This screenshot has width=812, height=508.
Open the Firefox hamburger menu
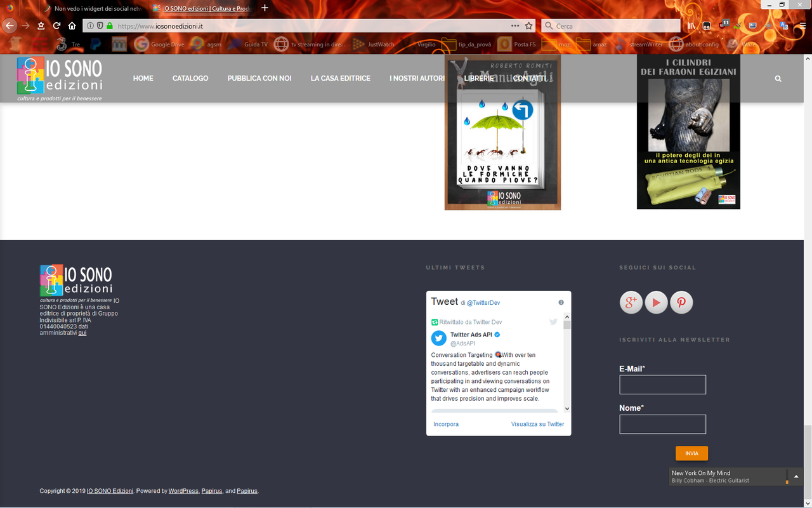pos(802,26)
